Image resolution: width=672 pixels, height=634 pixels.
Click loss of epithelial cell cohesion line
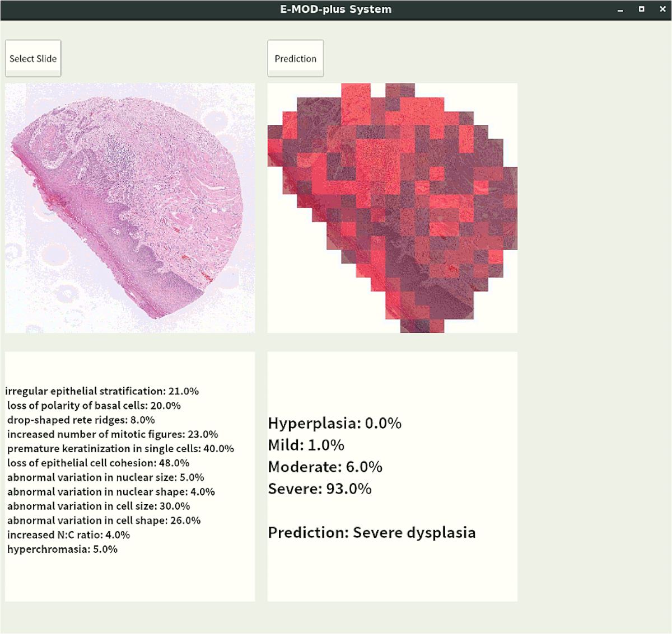[x=98, y=463]
